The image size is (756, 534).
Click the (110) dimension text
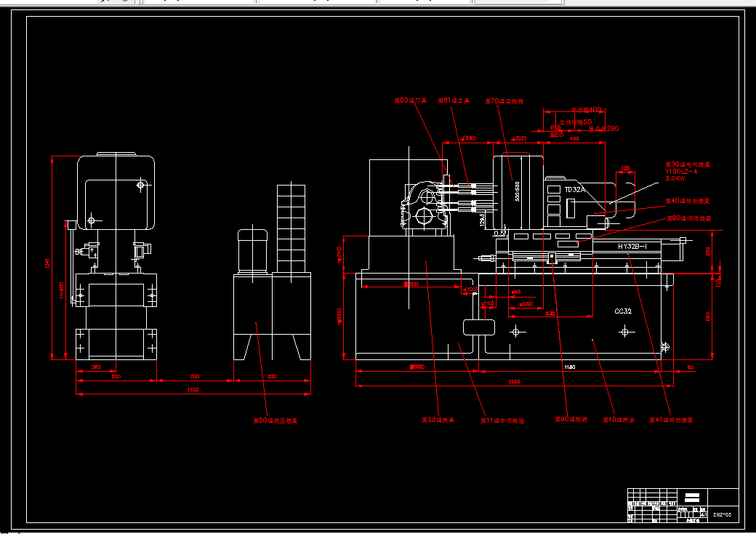(x=488, y=303)
